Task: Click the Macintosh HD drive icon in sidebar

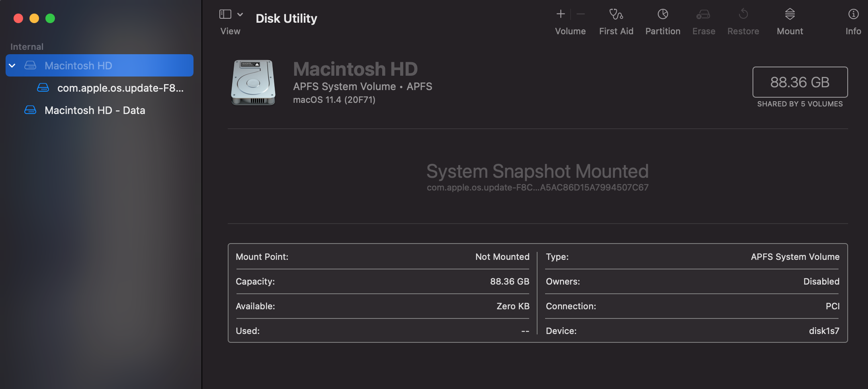Action: [x=30, y=65]
